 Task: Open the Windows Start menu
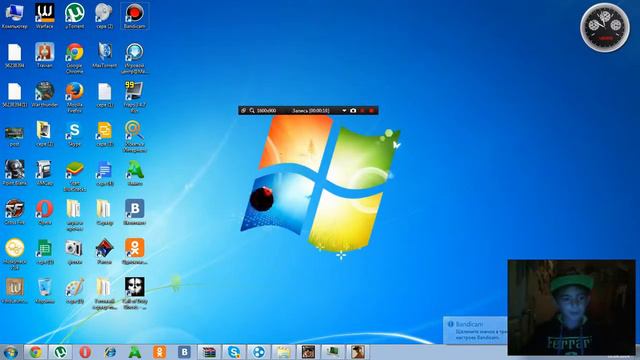11,352
